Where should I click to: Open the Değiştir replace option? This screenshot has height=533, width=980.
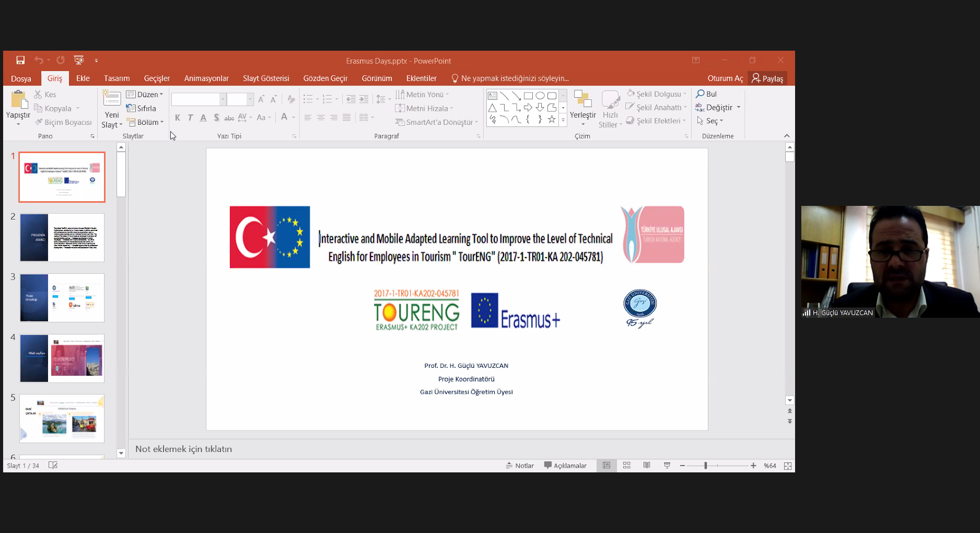click(x=715, y=108)
